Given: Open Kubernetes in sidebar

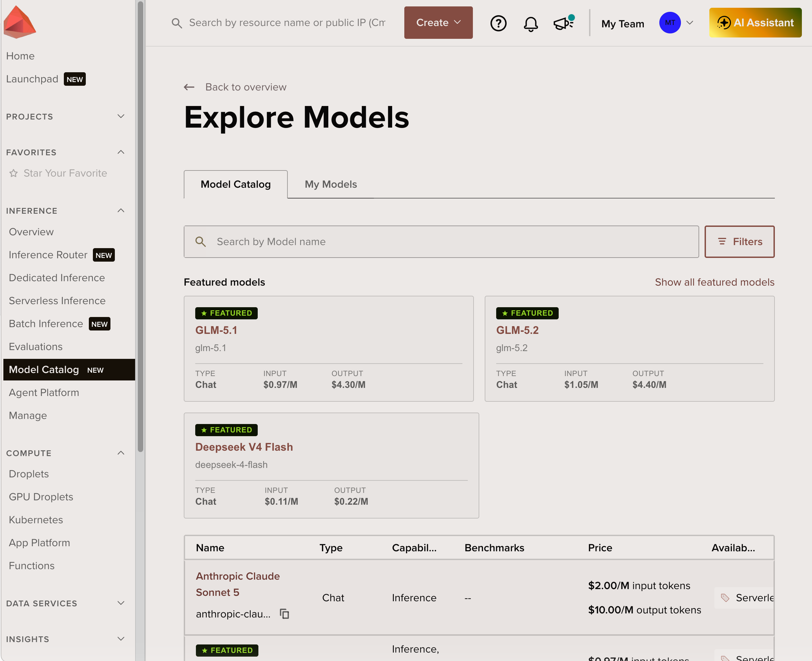Looking at the screenshot, I should click(36, 520).
